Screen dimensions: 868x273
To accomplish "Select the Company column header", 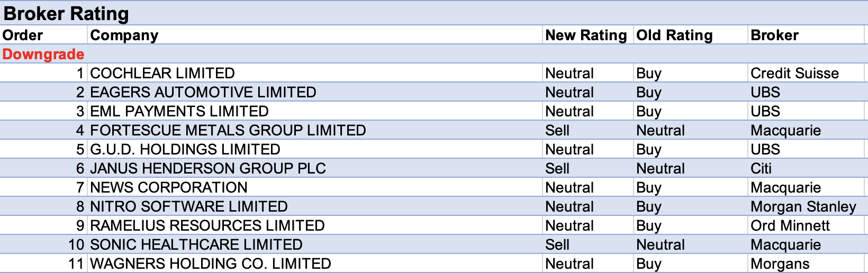I will (124, 35).
